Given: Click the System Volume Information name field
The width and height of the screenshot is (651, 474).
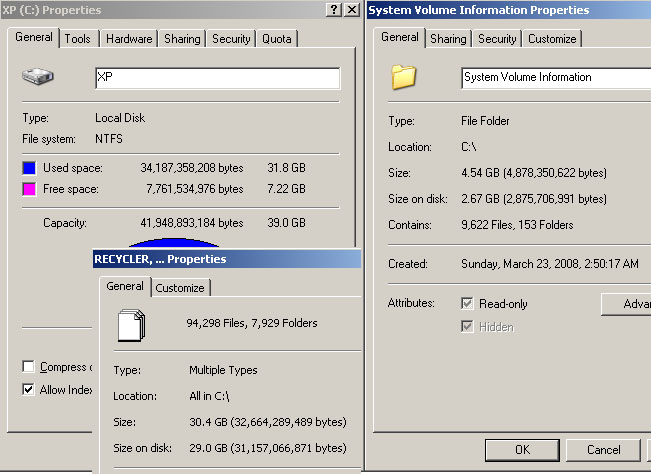Looking at the screenshot, I should tap(555, 77).
